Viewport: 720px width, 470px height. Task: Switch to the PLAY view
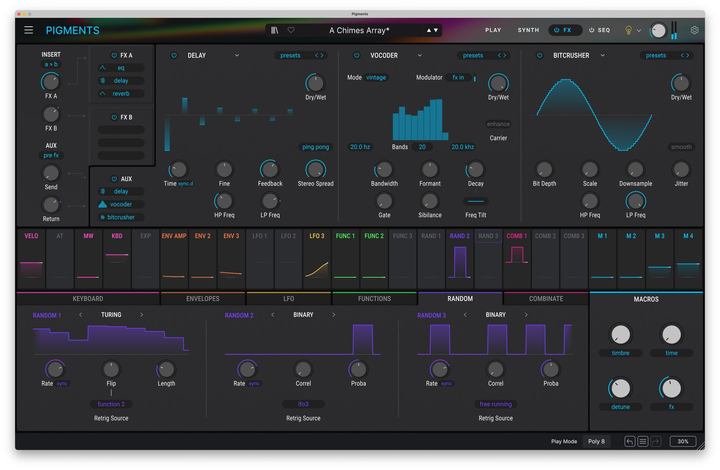493,30
